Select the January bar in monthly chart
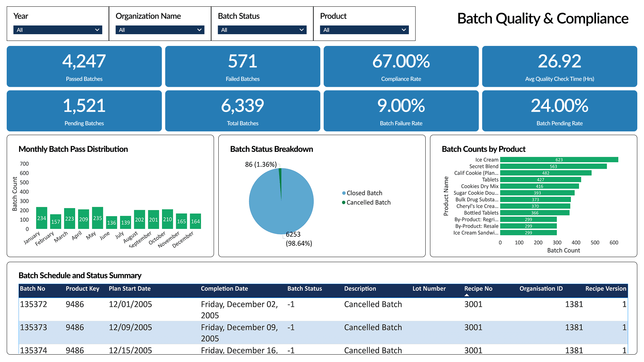Screen dimensions: 644x362 coord(42,218)
